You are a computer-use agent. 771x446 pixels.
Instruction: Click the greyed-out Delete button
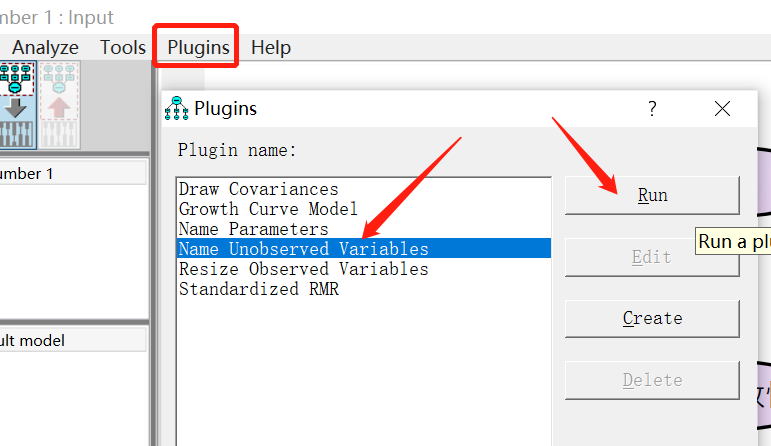(x=652, y=380)
